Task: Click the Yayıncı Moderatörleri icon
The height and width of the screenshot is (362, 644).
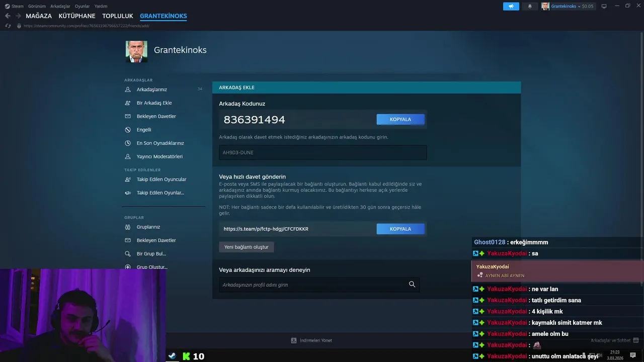Action: (127, 156)
